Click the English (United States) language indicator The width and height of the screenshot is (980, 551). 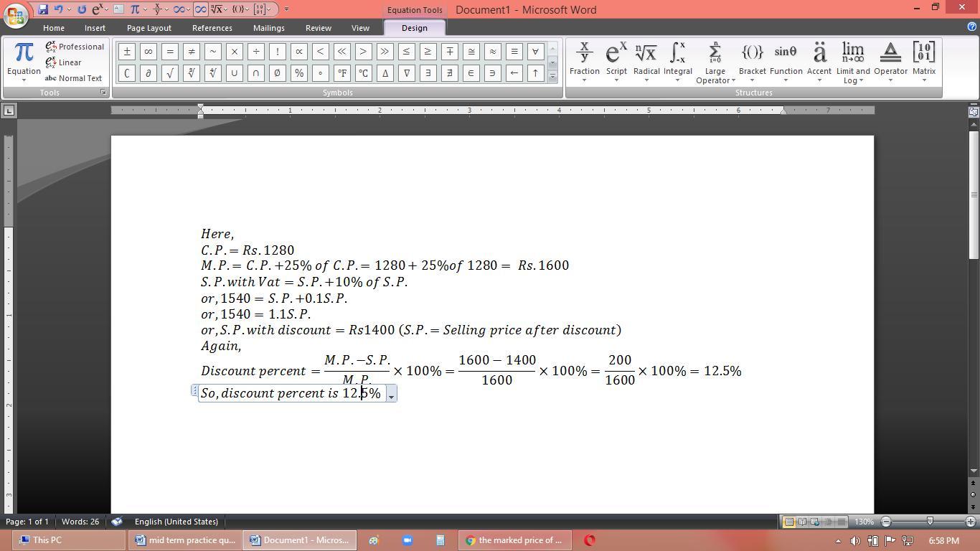[176, 522]
